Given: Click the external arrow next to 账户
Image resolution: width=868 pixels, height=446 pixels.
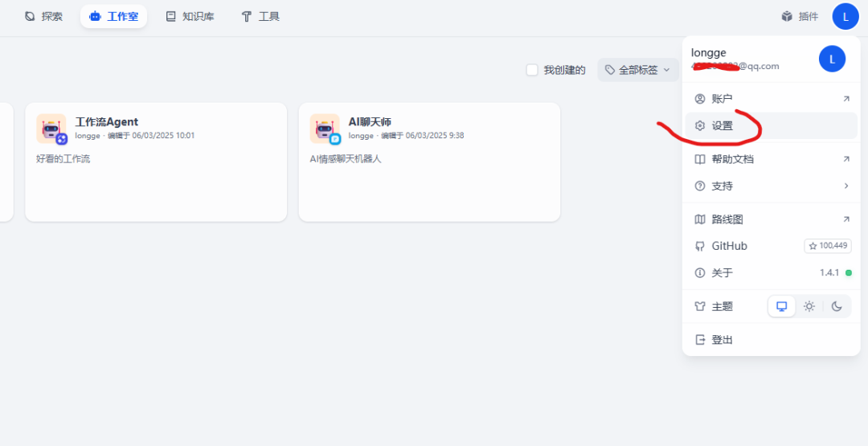Looking at the screenshot, I should point(845,99).
